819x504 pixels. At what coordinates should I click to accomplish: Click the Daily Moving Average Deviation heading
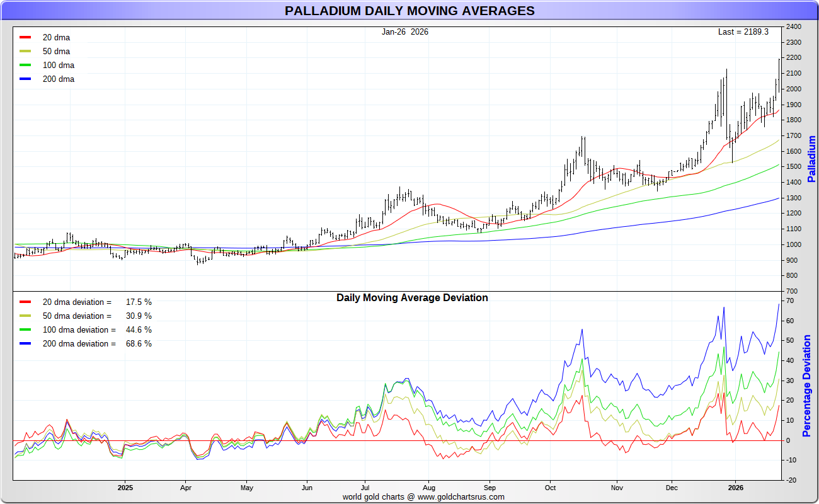point(412,298)
